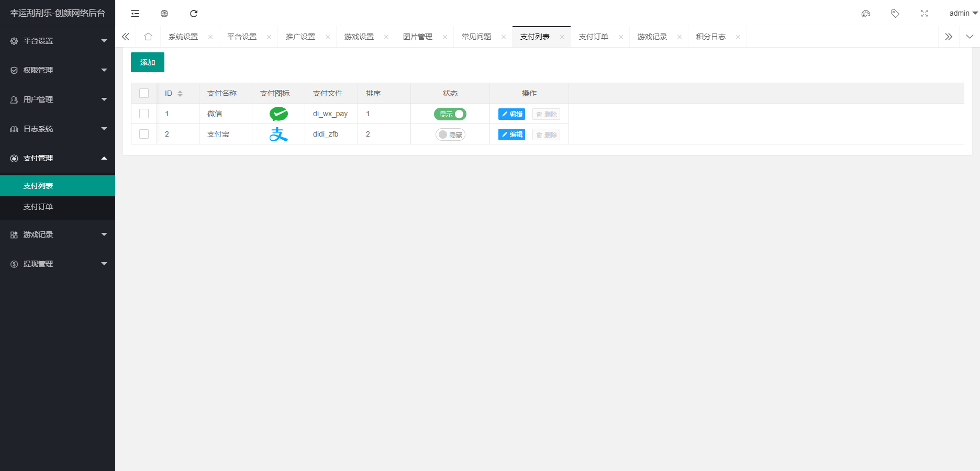Check the 微信 row checkbox
The width and height of the screenshot is (980, 471).
(144, 114)
